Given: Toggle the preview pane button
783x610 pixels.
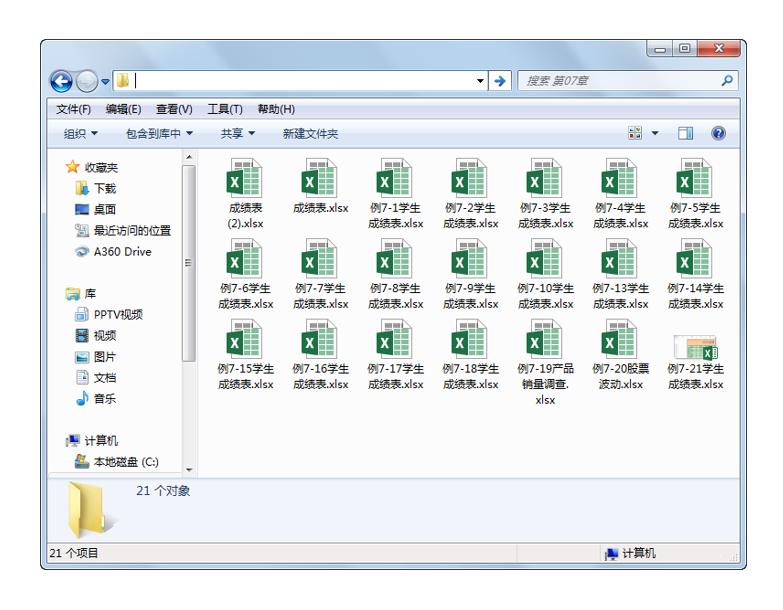Looking at the screenshot, I should point(685,133).
